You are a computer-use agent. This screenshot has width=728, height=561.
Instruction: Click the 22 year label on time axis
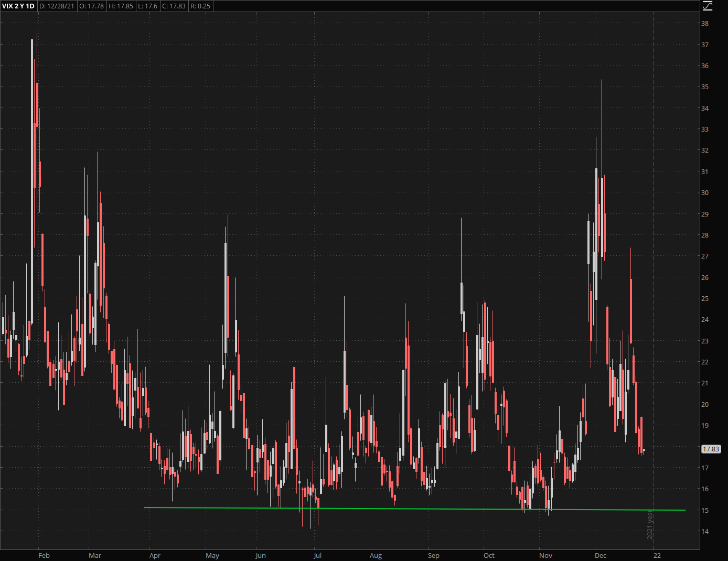coord(657,555)
